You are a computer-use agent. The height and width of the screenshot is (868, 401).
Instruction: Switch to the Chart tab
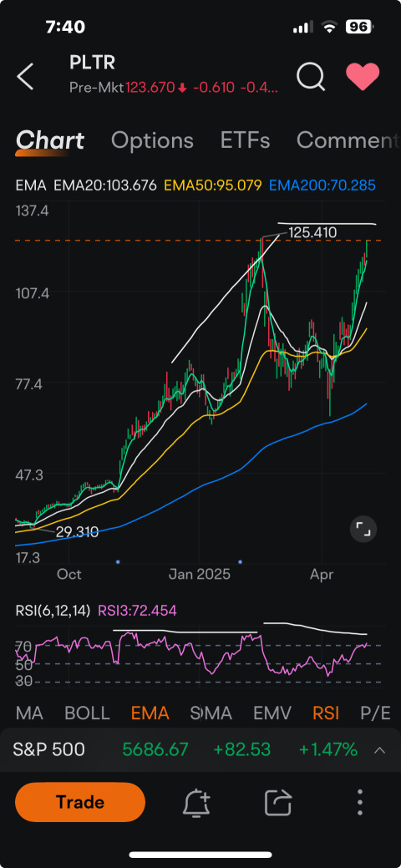(x=50, y=140)
